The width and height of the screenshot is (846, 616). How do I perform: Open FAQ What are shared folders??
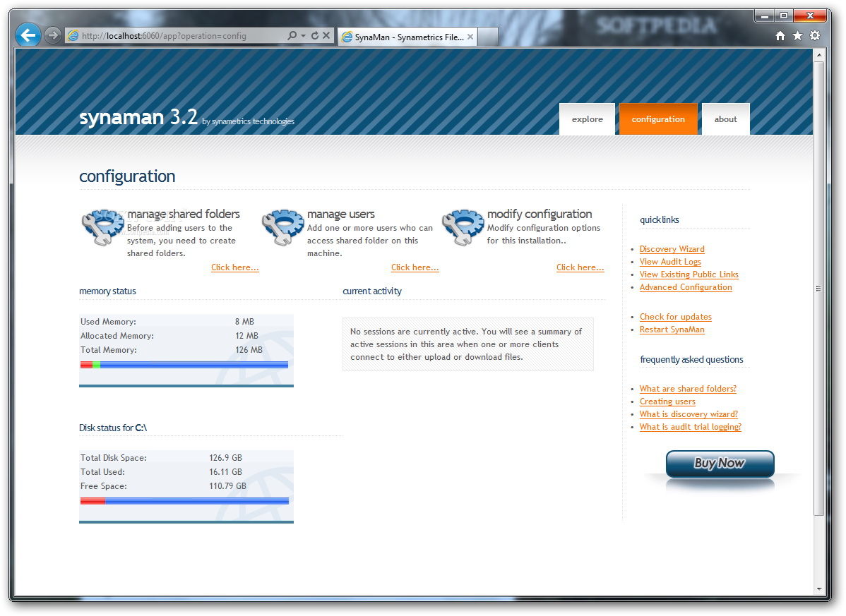688,389
